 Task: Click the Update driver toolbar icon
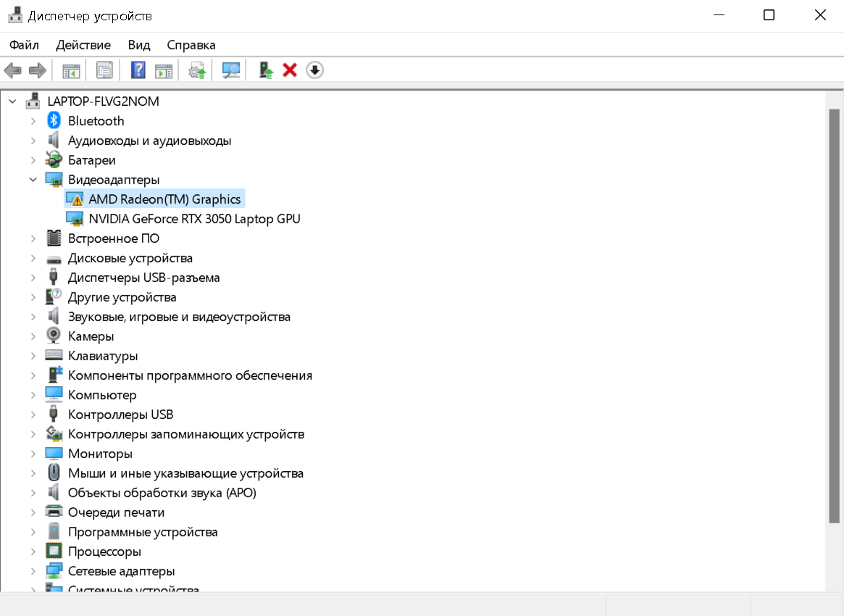197,70
